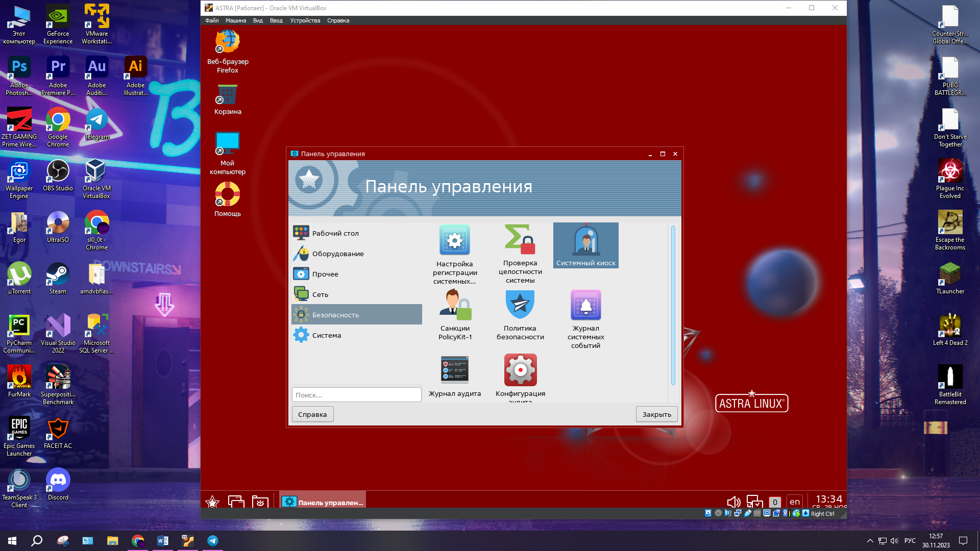Select Рабочий стол category
The width and height of the screenshot is (980, 551).
[356, 233]
